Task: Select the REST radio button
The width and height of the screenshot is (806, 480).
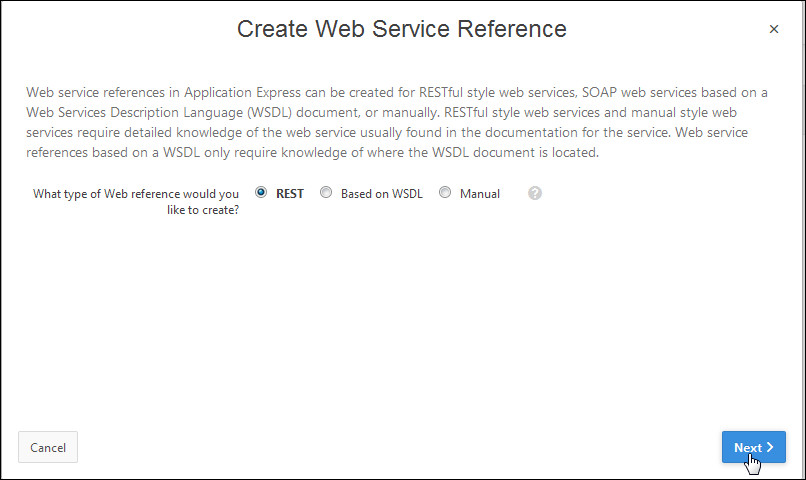Action: click(x=261, y=193)
